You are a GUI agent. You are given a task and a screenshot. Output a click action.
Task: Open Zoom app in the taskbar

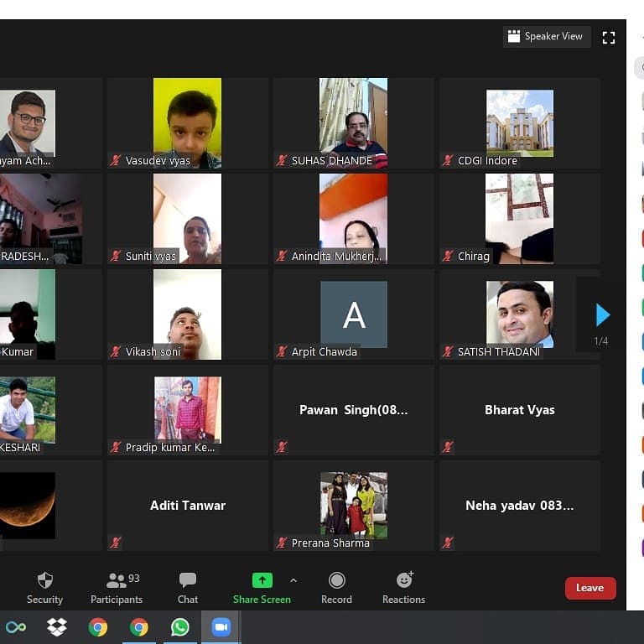tap(221, 627)
